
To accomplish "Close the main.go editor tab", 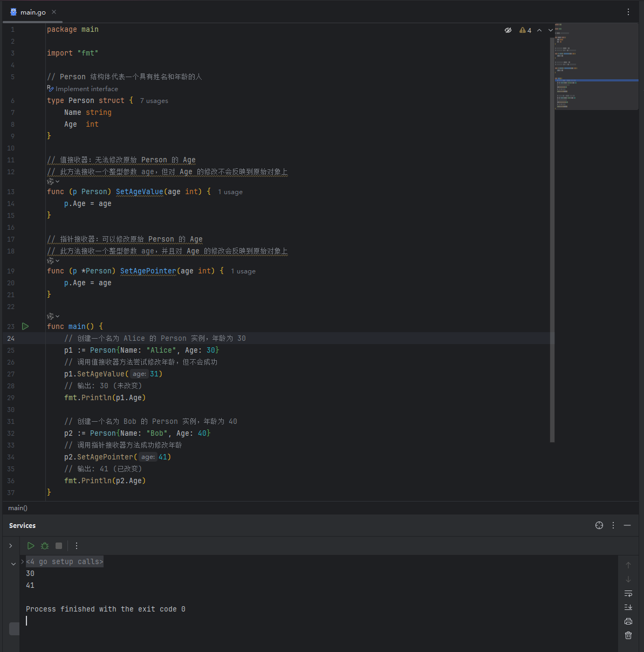I will 54,12.
